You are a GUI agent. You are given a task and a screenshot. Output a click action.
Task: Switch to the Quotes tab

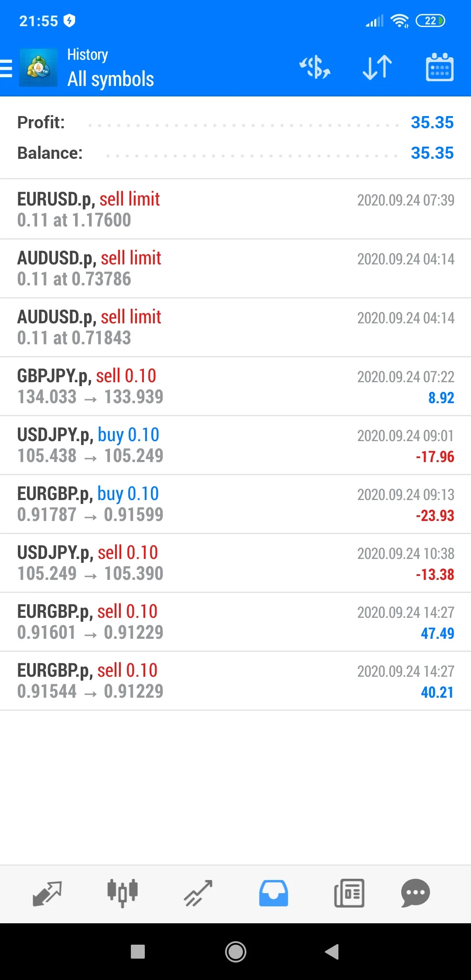tap(47, 893)
